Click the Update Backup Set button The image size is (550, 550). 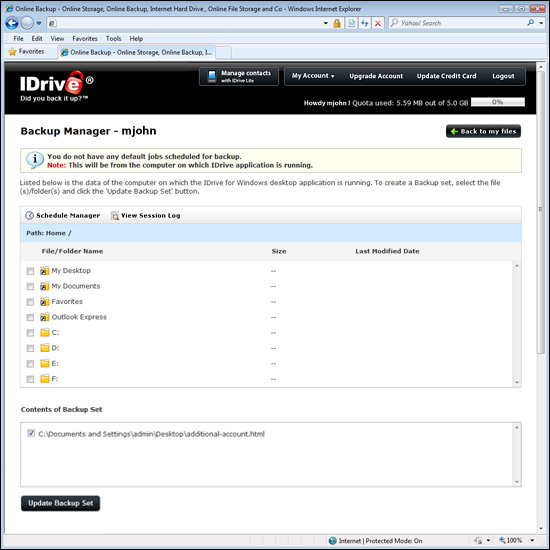coord(60,503)
